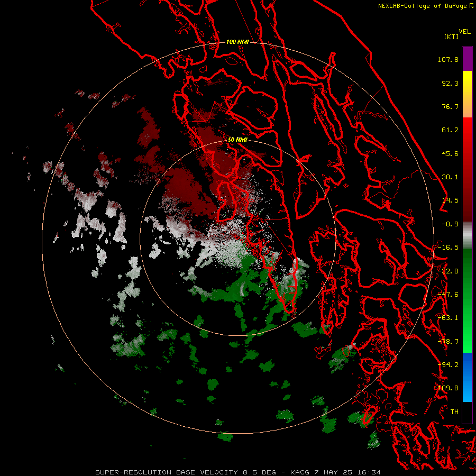Click the VEL legend title
This screenshot has height=476, width=476.
tap(464, 32)
